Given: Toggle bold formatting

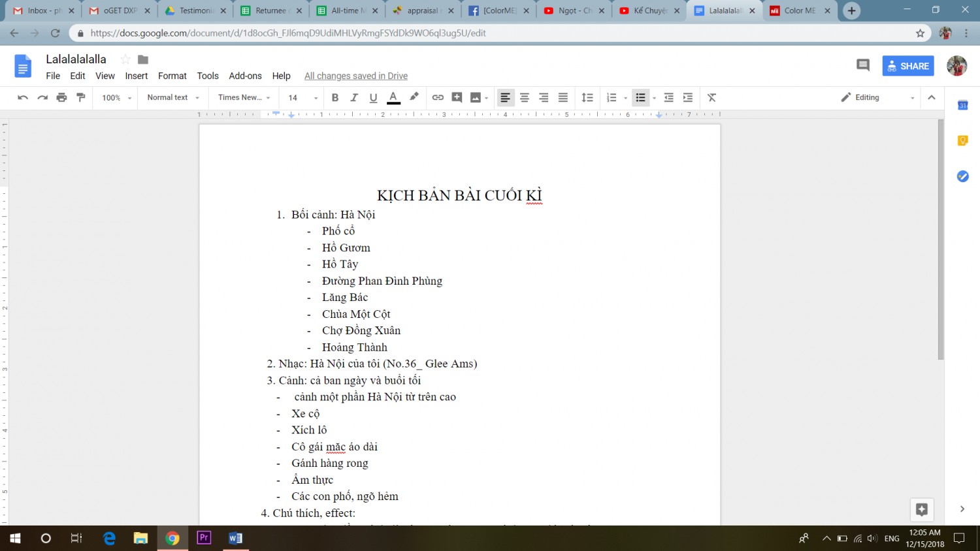Looking at the screenshot, I should tap(335, 97).
